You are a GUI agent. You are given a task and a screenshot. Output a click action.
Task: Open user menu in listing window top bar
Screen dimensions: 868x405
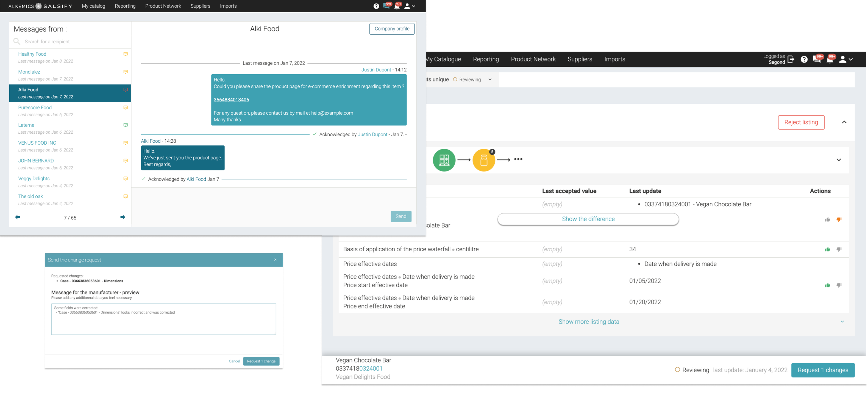click(845, 60)
